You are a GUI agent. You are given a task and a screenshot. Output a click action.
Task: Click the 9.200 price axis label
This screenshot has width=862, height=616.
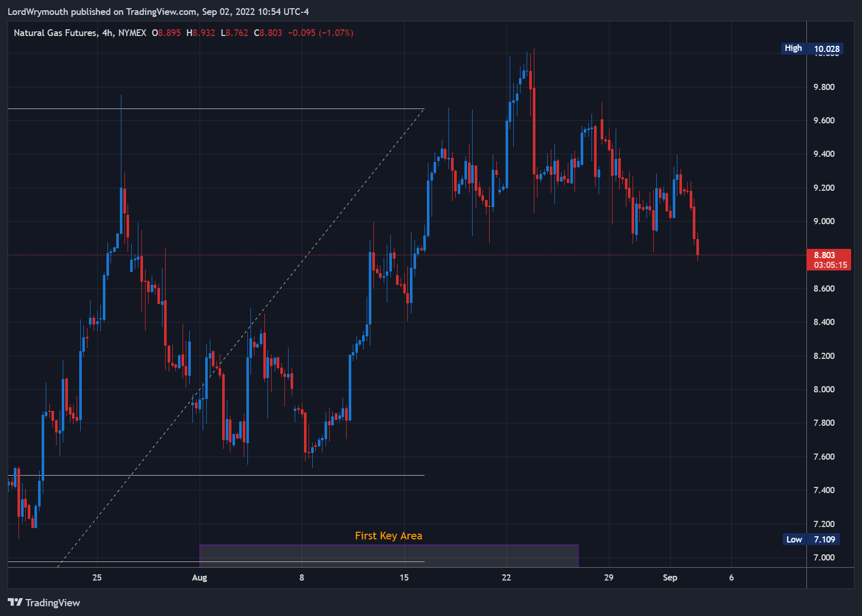click(x=824, y=188)
